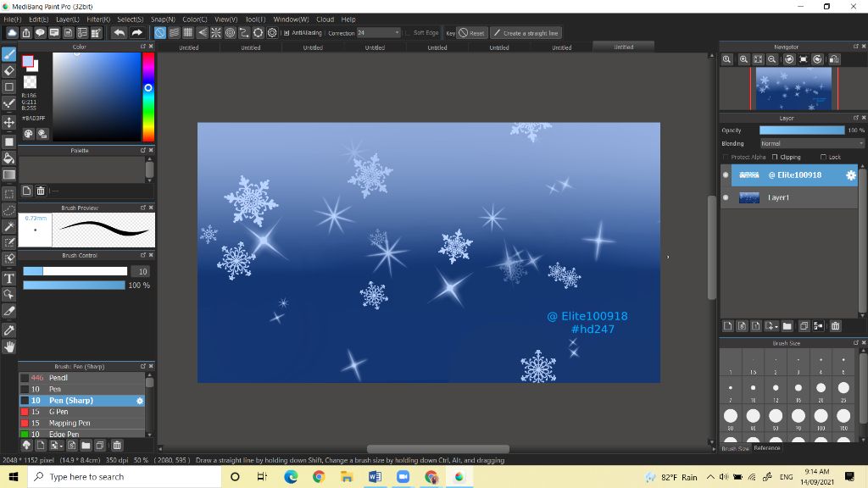Open the Correction value dropdown
868x488 pixels.
click(x=378, y=33)
